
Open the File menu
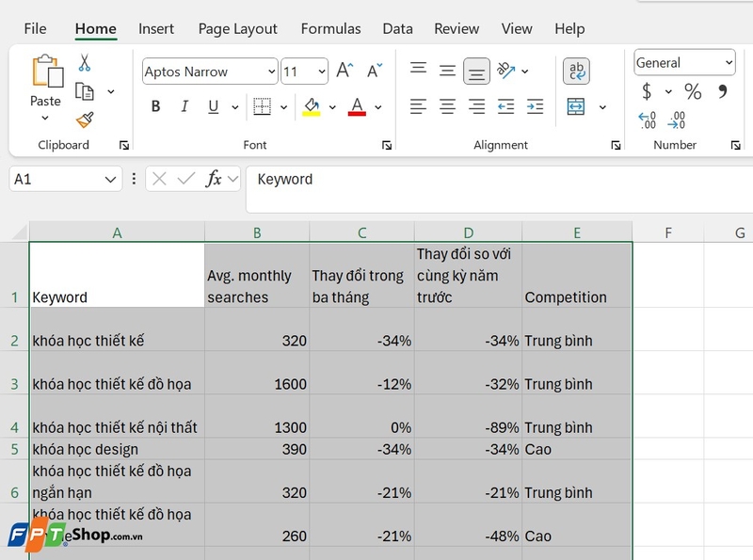click(35, 29)
